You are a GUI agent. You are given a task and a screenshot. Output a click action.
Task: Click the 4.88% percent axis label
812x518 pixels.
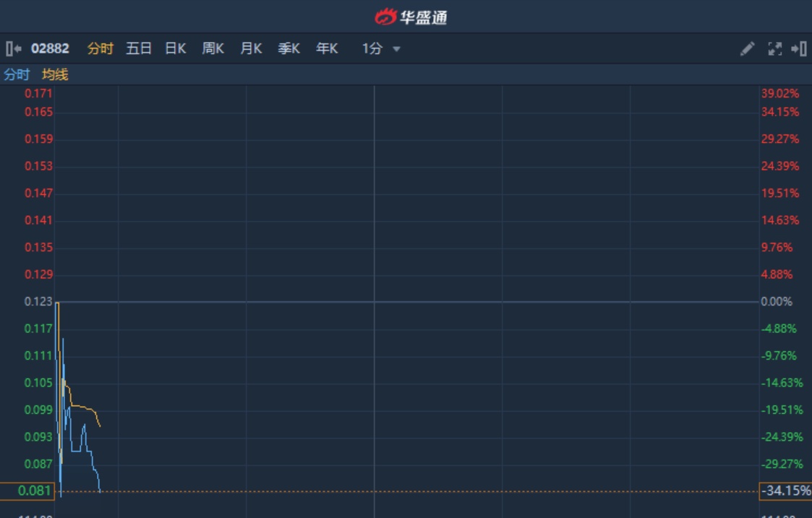pos(777,275)
